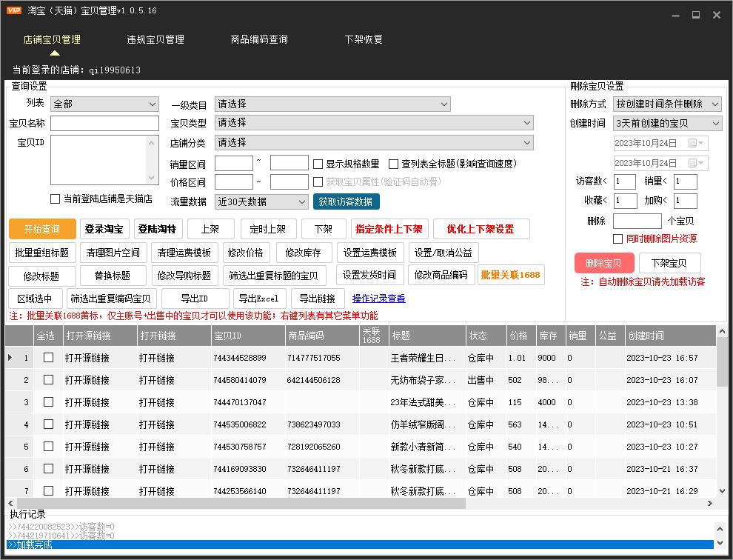Tick 同时删除图片资源 checkbox

click(617, 239)
